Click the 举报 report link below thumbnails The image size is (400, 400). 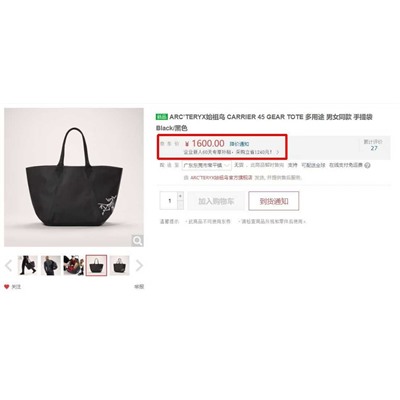click(139, 287)
